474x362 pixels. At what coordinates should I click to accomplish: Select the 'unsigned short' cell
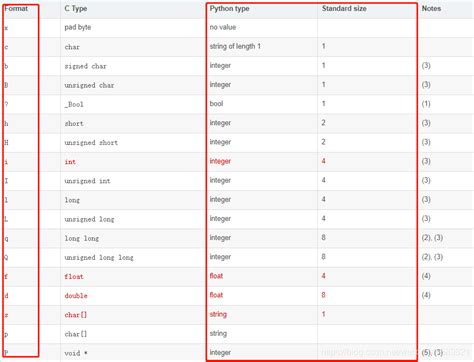(91, 143)
